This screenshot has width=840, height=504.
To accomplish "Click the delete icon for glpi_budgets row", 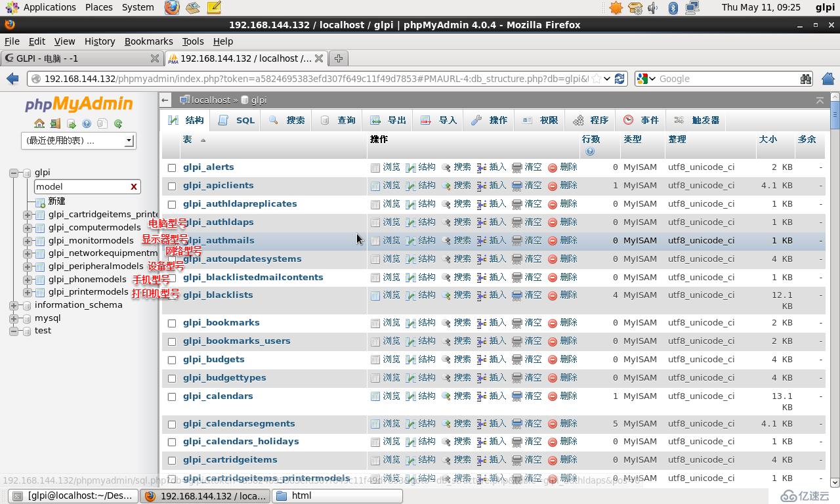I will click(x=553, y=360).
